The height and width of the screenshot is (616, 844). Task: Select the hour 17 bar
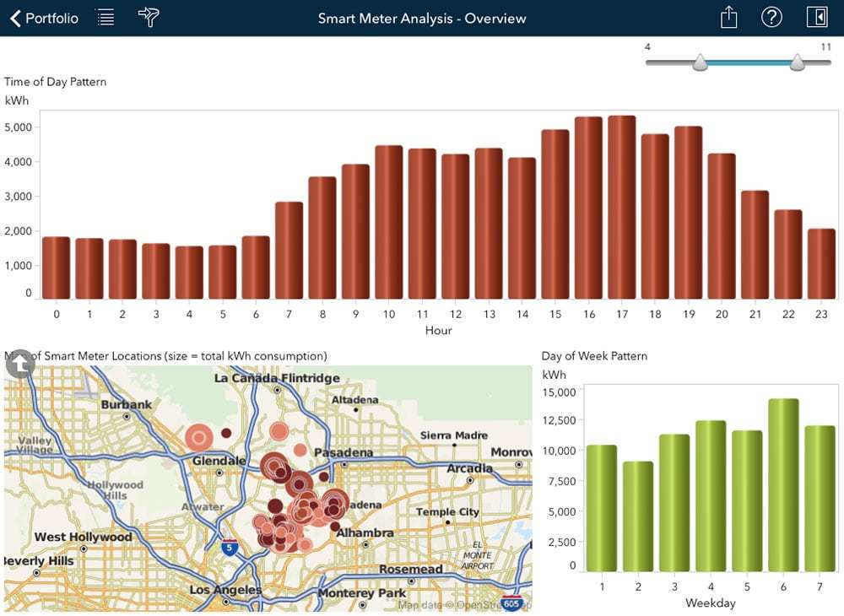621,207
